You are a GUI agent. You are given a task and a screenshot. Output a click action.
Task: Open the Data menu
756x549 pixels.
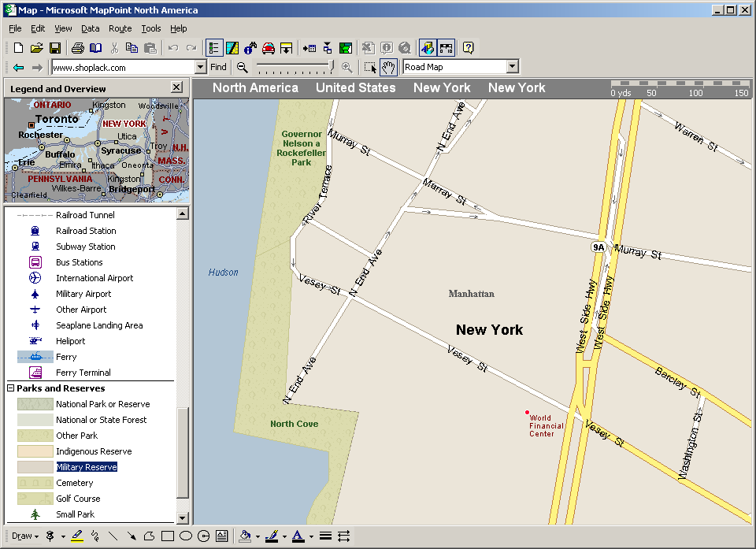point(90,28)
